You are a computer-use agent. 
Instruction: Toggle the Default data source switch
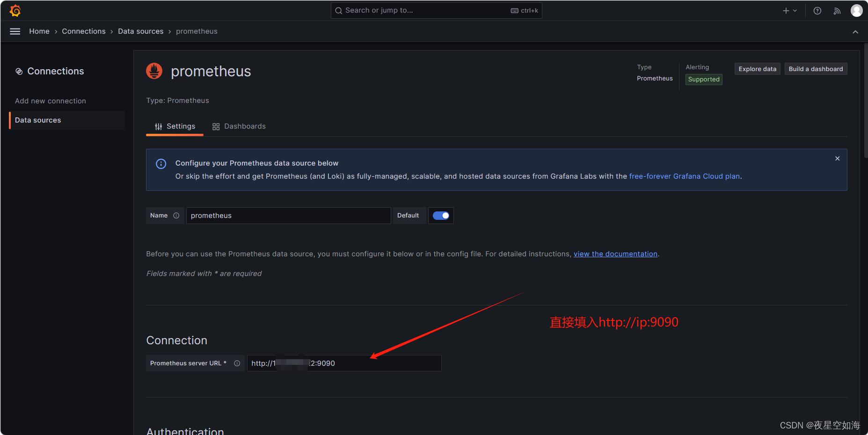(x=441, y=216)
